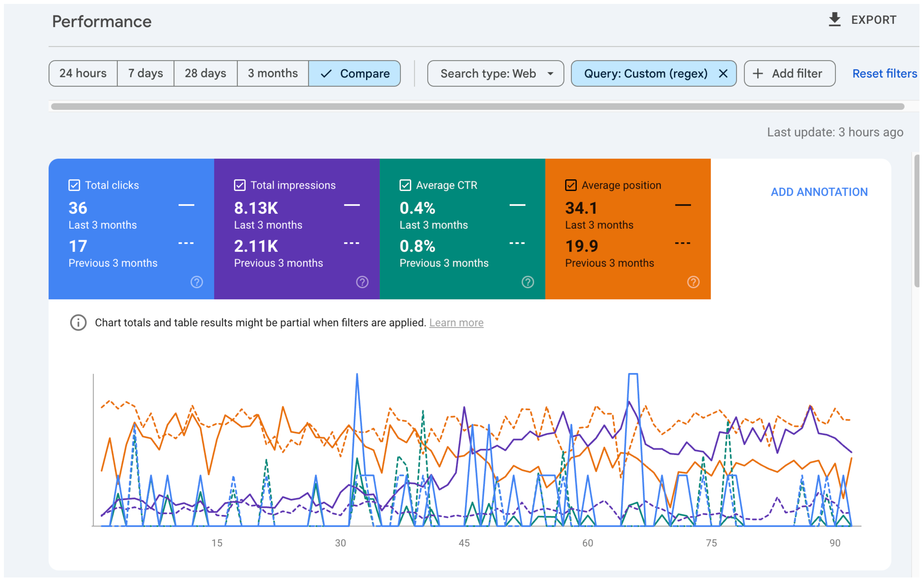Click the 8.13K impressions value
924x582 pixels.
coord(256,208)
